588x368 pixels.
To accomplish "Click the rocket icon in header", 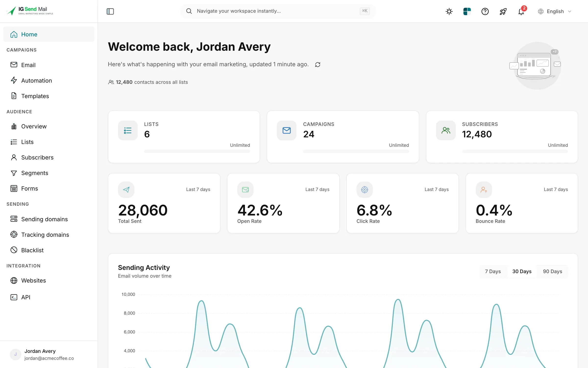I will tap(503, 11).
